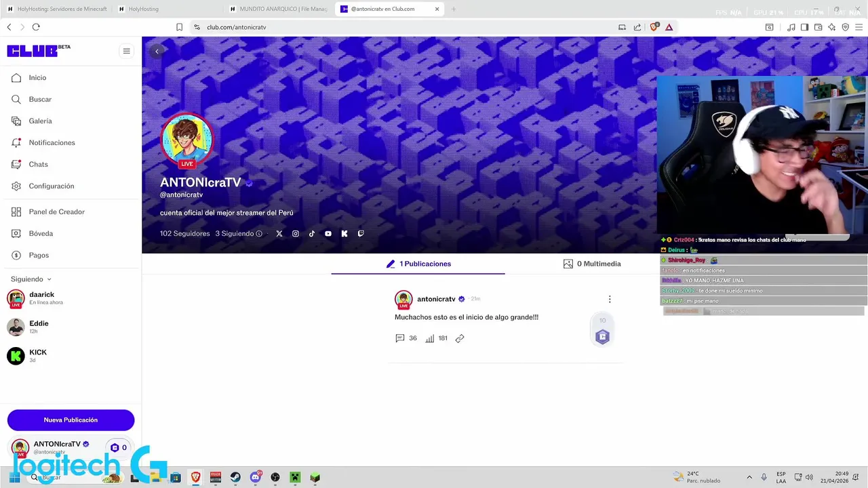Close the Club.com browser tab

437,9
